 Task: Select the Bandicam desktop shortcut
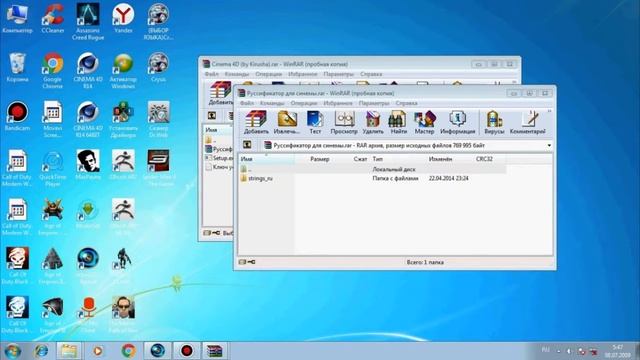(x=17, y=116)
